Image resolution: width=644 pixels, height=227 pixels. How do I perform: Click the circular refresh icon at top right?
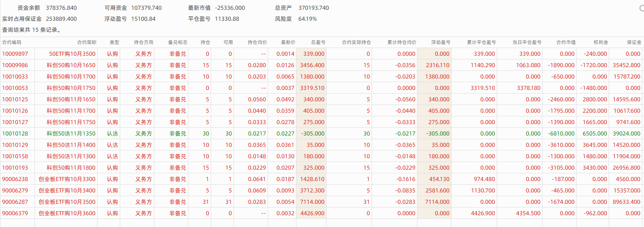(641, 8)
